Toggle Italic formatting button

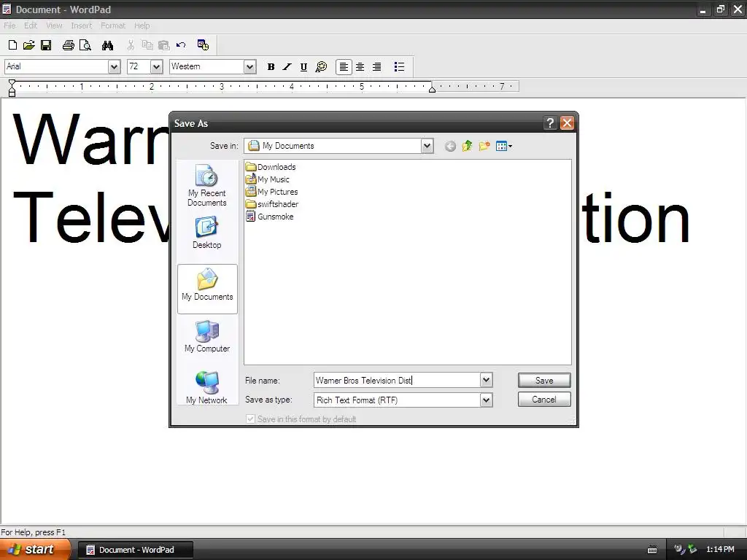(287, 66)
